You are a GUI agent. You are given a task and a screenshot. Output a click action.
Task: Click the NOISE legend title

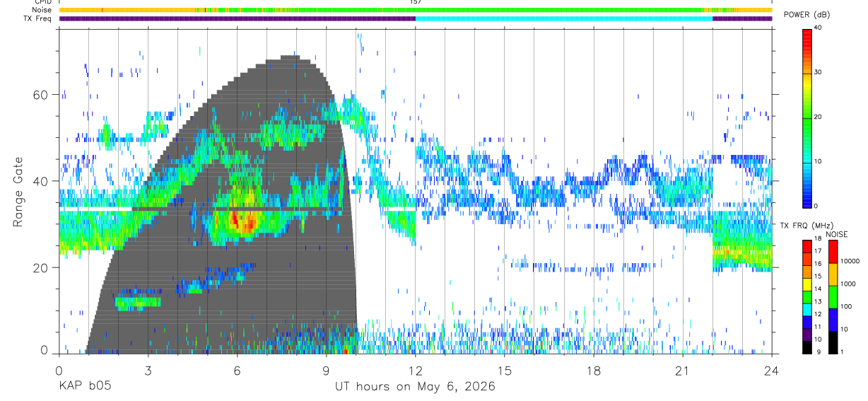(x=837, y=234)
